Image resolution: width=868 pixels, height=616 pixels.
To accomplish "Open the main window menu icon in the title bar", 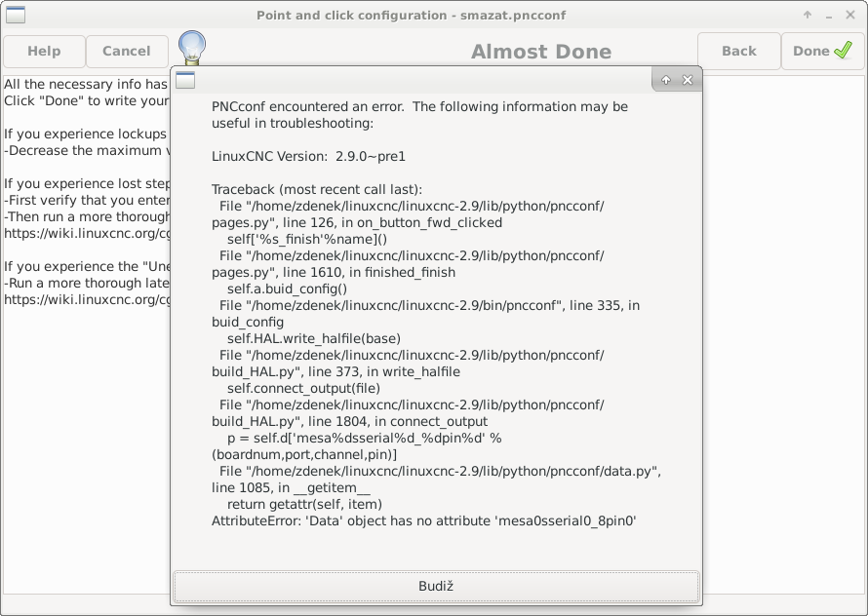I will (16, 15).
